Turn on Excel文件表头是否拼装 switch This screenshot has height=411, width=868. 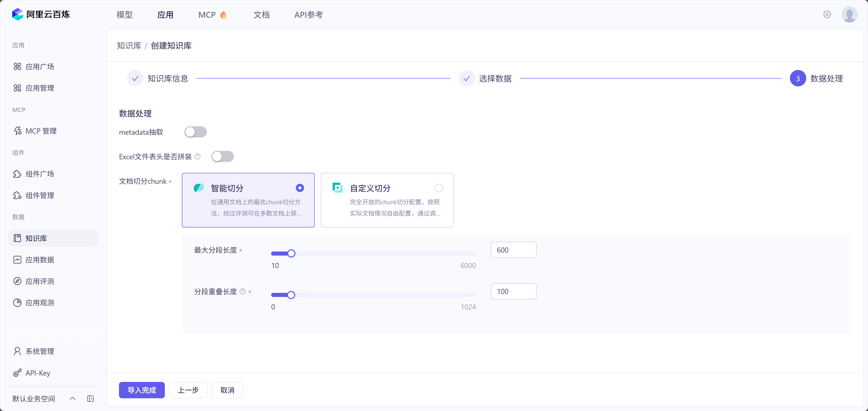coord(222,157)
